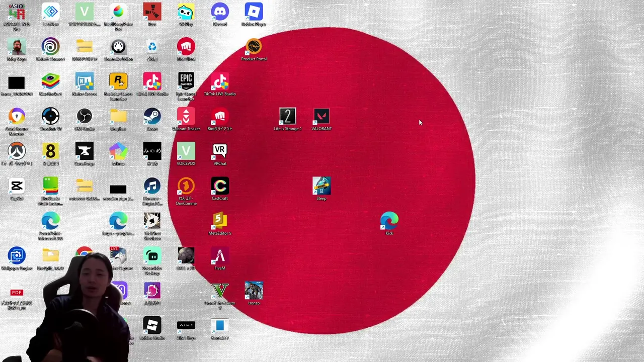Open the Valorant Tracker shortcut

pos(186,117)
